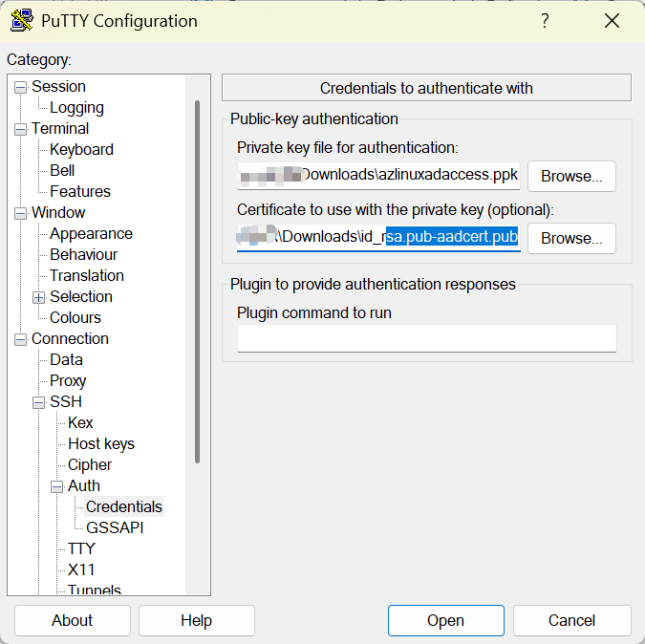Open Host keys category
The image size is (645, 644).
point(101,443)
